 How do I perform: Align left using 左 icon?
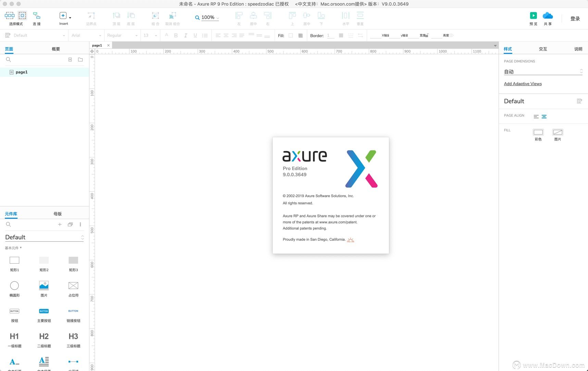[x=239, y=15]
